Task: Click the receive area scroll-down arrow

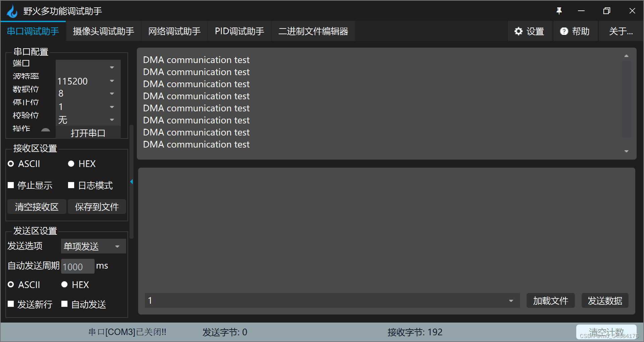Action: pos(626,152)
